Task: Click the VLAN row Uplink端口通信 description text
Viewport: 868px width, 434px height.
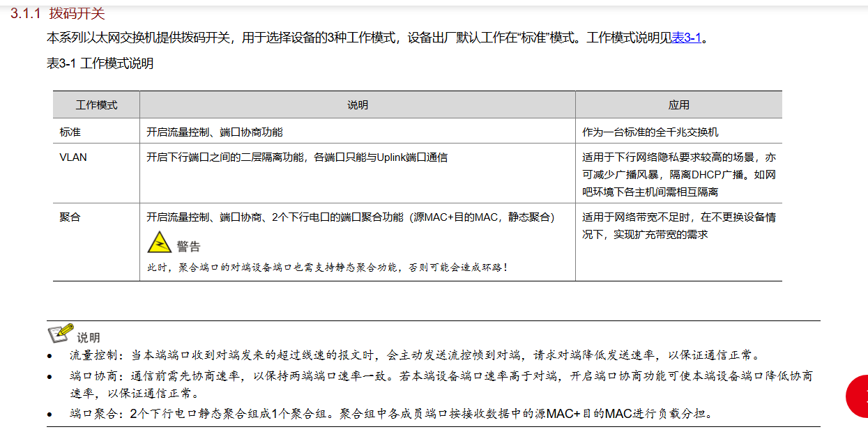Action: (297, 157)
